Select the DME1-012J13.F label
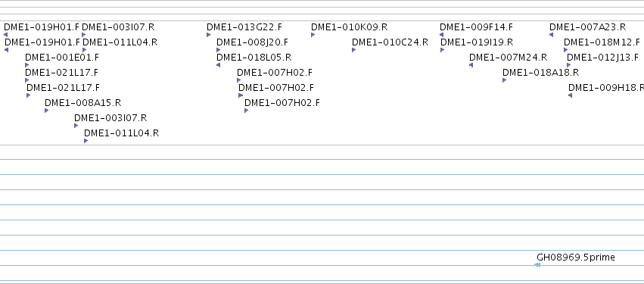Screen dimensions: 644x284 point(602,57)
